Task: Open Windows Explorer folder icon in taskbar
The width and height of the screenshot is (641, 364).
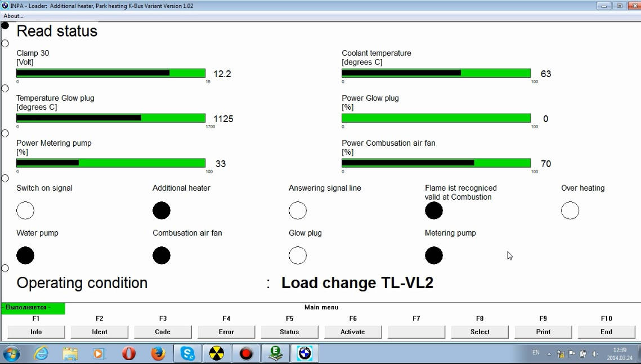Action: pyautogui.click(x=70, y=353)
